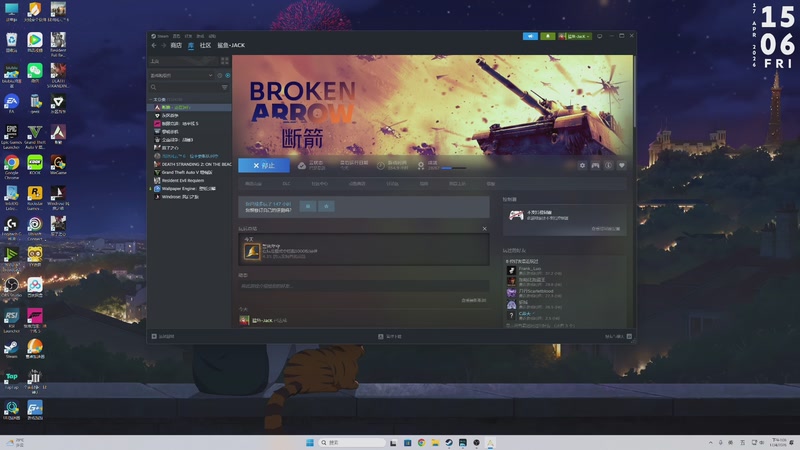Open the DLC tab under the game banner
The image size is (800, 450).
click(286, 184)
